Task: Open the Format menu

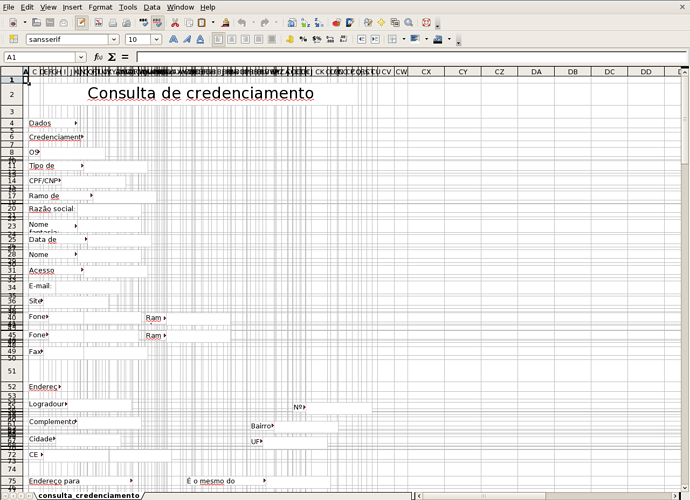Action: pyautogui.click(x=100, y=7)
